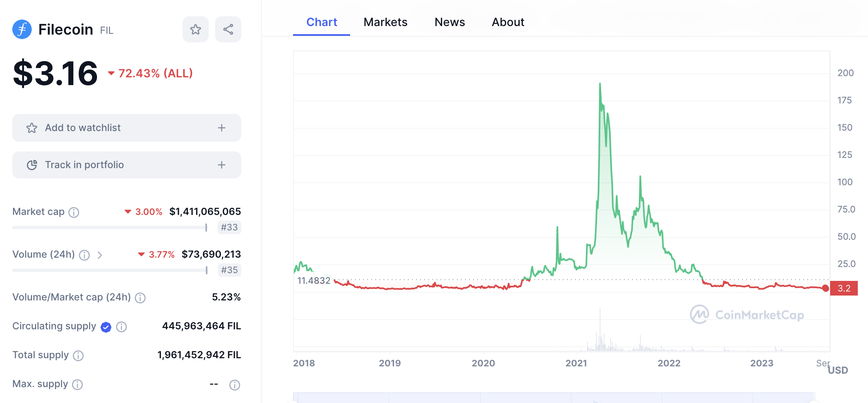This screenshot has width=868, height=403.
Task: Click the $1,411,065,065 market cap value
Action: (205, 212)
